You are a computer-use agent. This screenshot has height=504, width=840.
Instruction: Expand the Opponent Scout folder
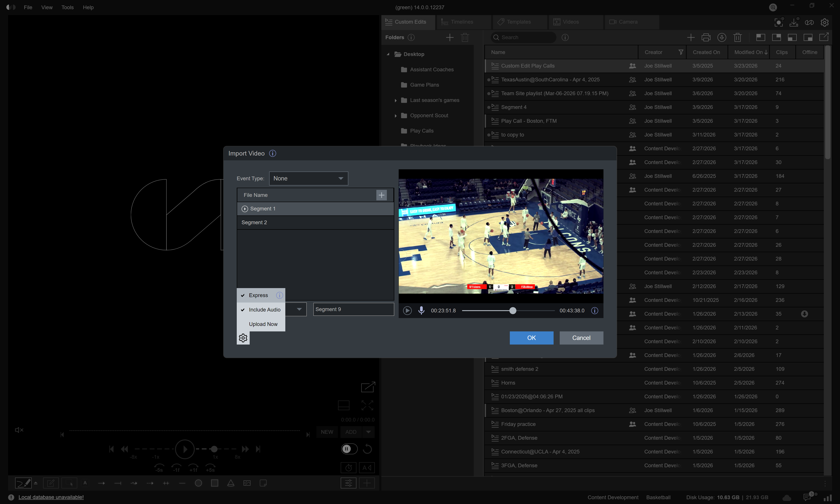395,116
